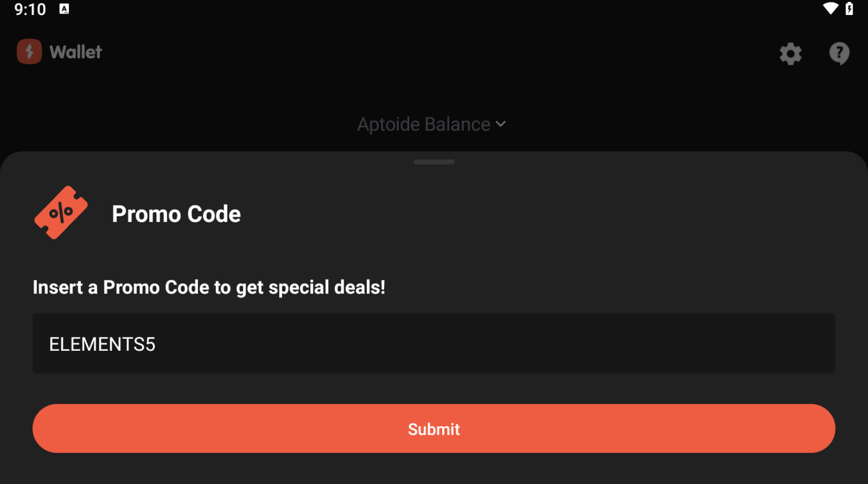
Task: Expand the Aptoide Balance dropdown
Action: (424, 124)
